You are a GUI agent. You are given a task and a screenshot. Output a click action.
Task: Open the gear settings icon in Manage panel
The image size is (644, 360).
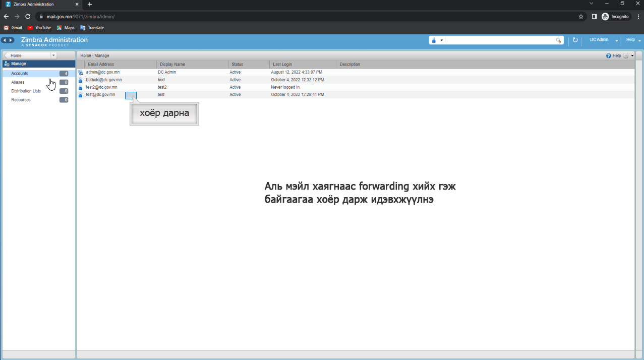[626, 55]
